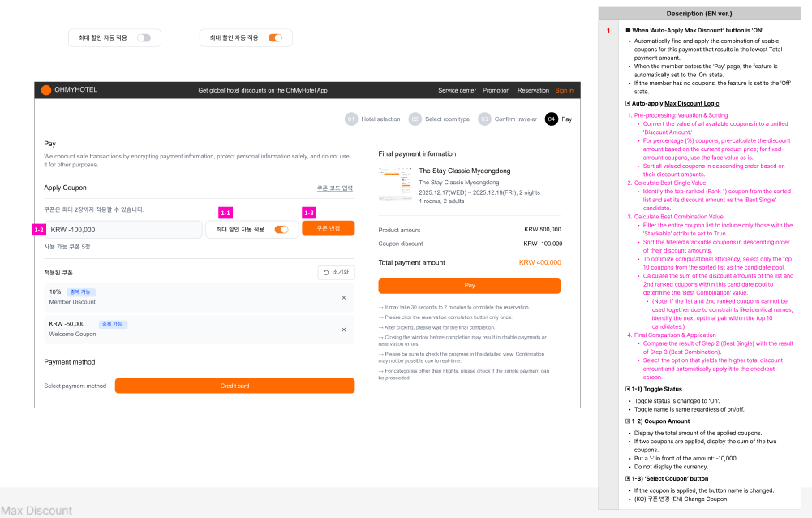The height and width of the screenshot is (518, 812).
Task: Collapse the 1-1) Toggle Status section
Action: (628, 390)
